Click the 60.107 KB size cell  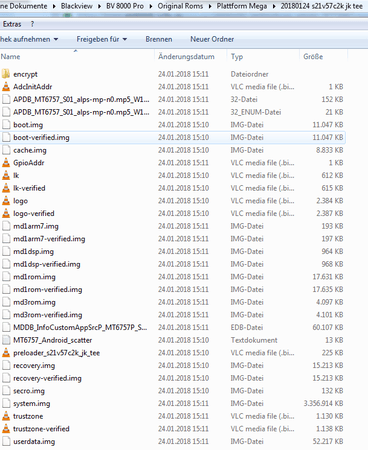(328, 327)
